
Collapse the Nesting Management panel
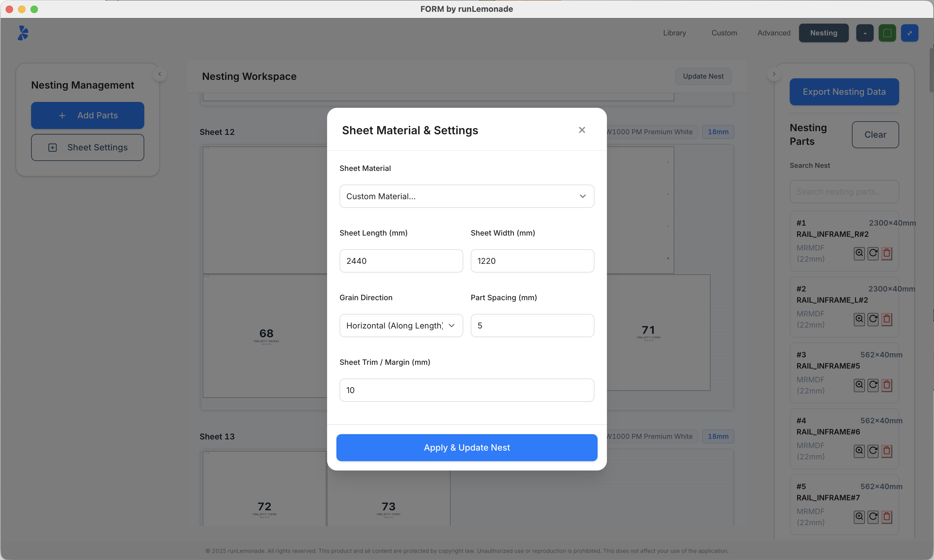click(159, 74)
